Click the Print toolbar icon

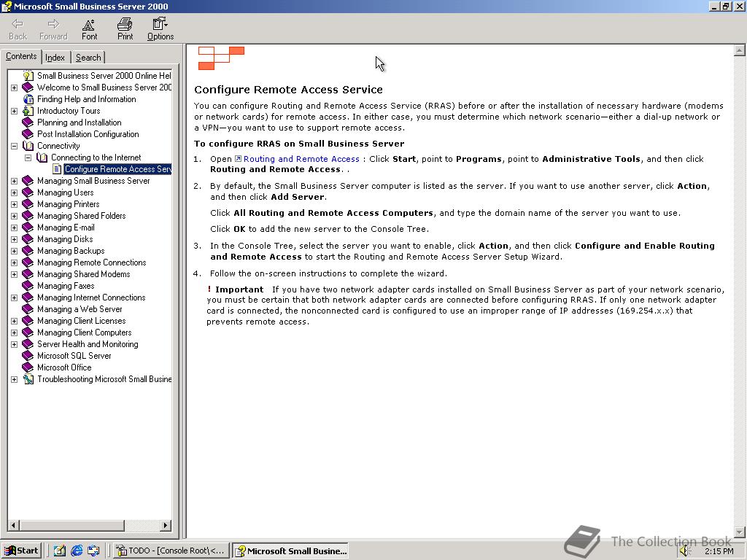click(125, 29)
